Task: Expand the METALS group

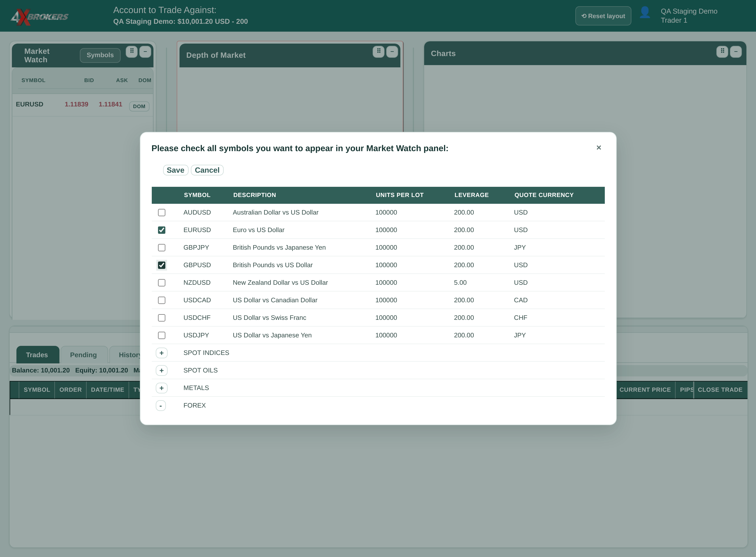Action: click(x=162, y=388)
